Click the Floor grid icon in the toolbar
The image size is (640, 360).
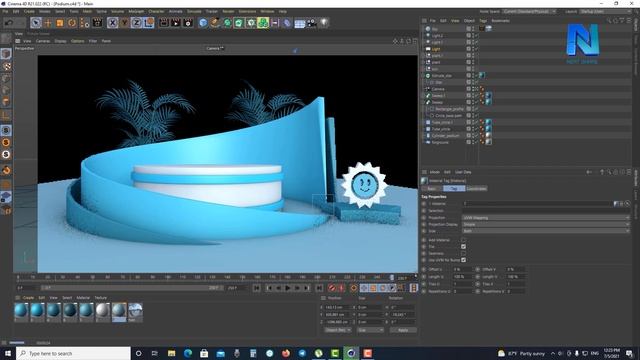[300, 23]
